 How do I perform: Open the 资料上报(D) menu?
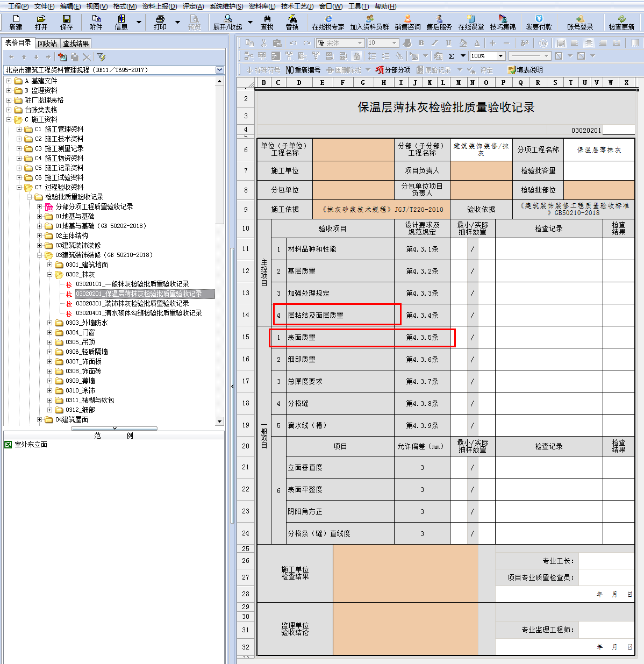[x=160, y=6]
